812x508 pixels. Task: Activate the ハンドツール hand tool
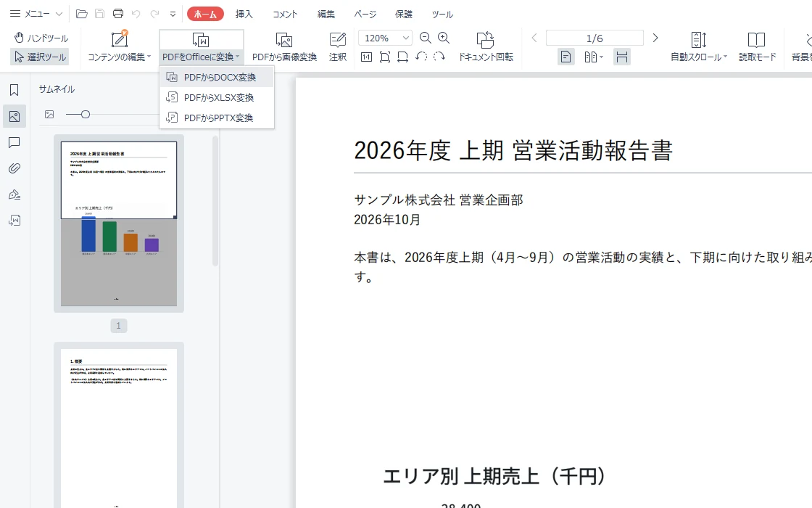(41, 38)
